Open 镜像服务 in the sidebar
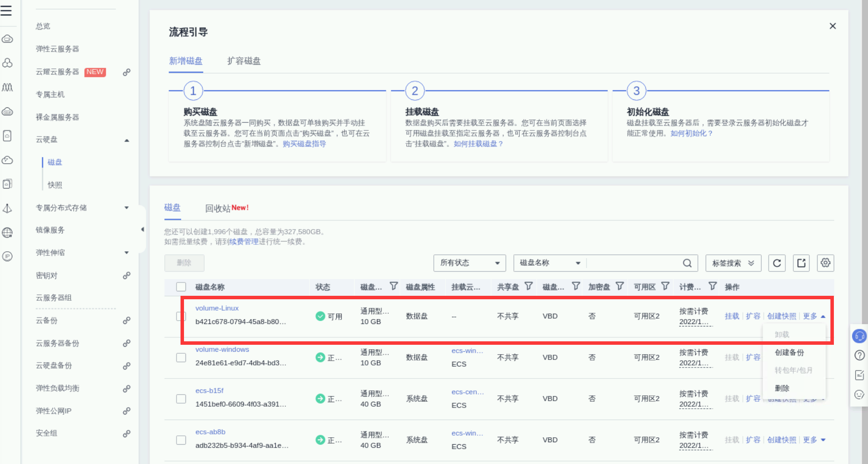 tap(50, 230)
